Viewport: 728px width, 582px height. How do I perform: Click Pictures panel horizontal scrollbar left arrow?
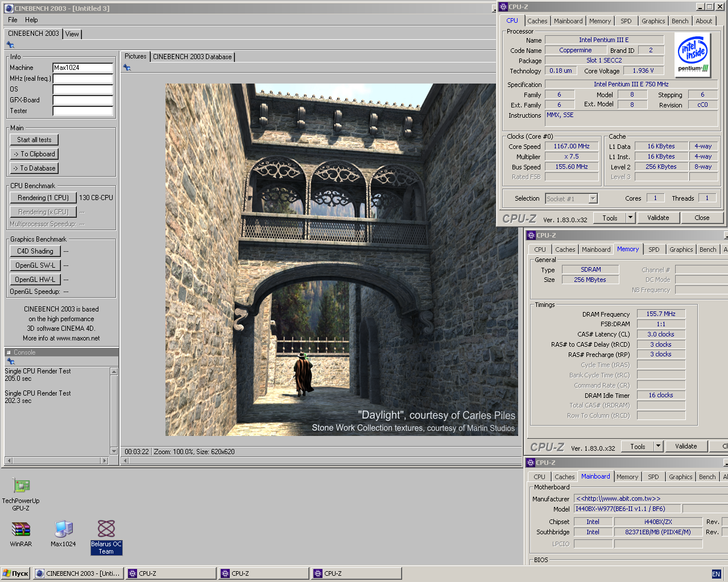[125, 460]
